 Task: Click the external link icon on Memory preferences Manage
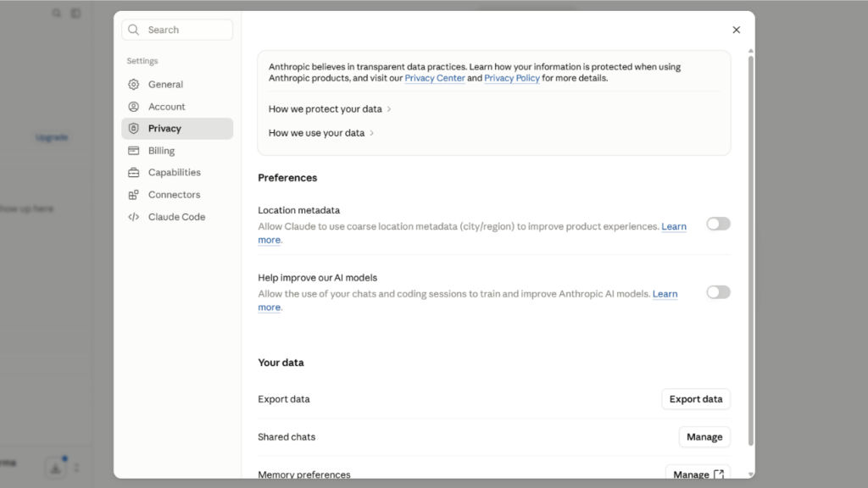coord(719,474)
